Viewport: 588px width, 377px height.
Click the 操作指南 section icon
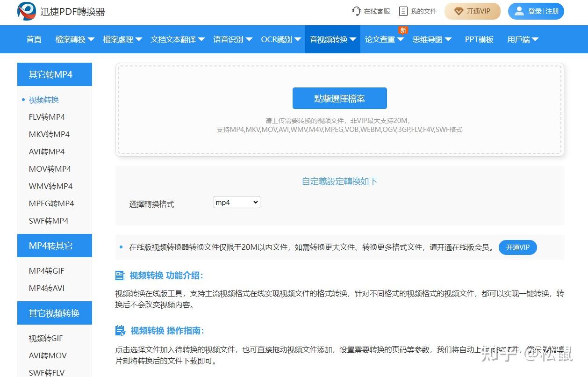point(120,331)
